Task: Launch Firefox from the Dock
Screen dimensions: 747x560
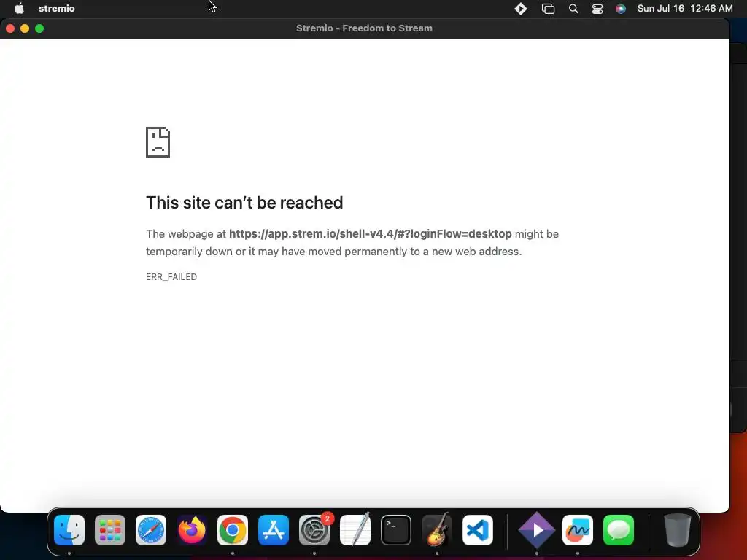Action: tap(192, 530)
